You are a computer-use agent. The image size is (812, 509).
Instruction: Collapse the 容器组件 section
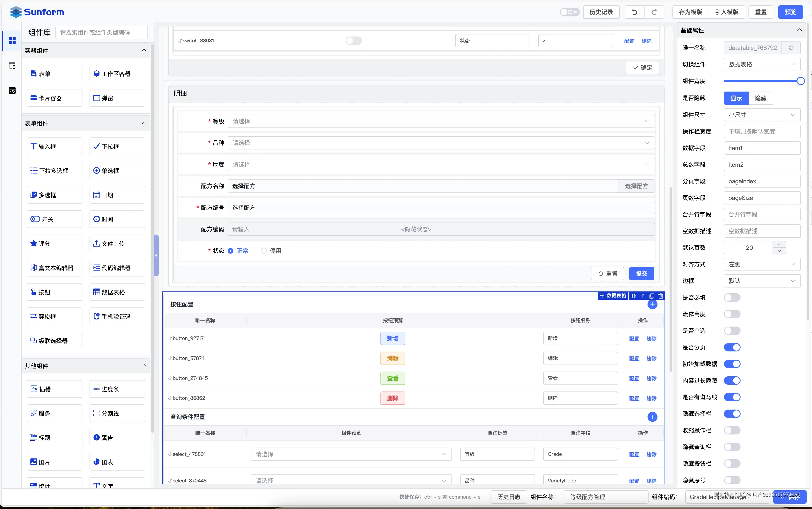(144, 50)
